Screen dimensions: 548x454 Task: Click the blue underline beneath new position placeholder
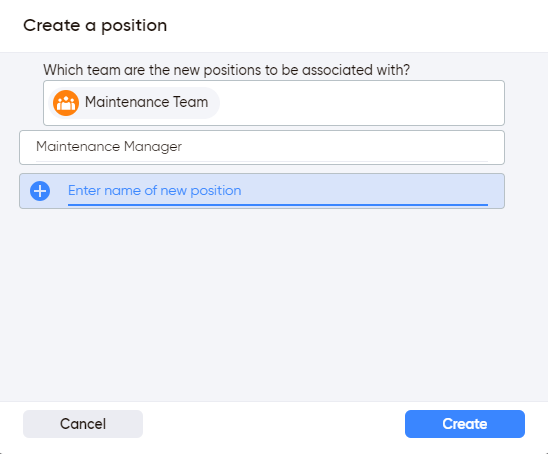tap(278, 204)
